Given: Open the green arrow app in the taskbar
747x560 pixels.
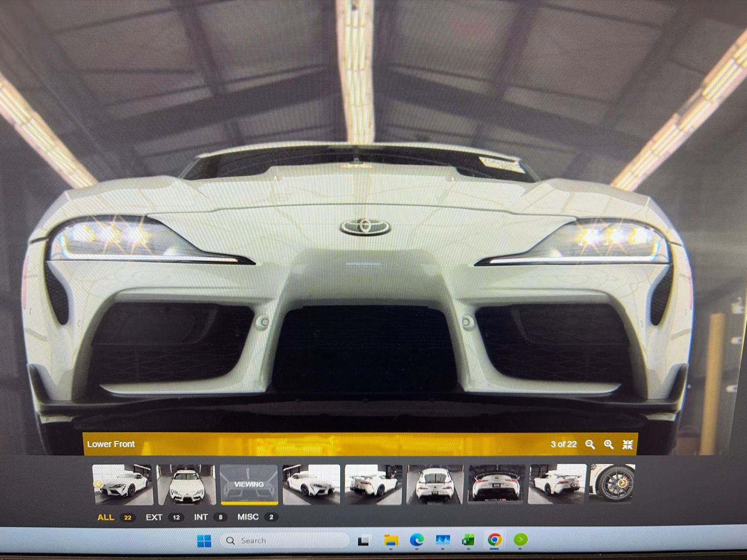Looking at the screenshot, I should 521,540.
